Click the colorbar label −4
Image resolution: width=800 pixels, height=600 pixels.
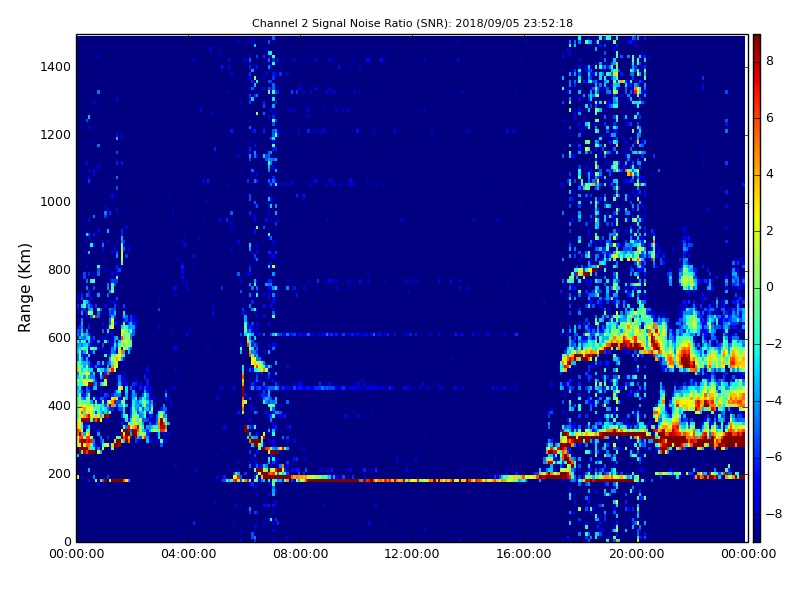click(774, 401)
